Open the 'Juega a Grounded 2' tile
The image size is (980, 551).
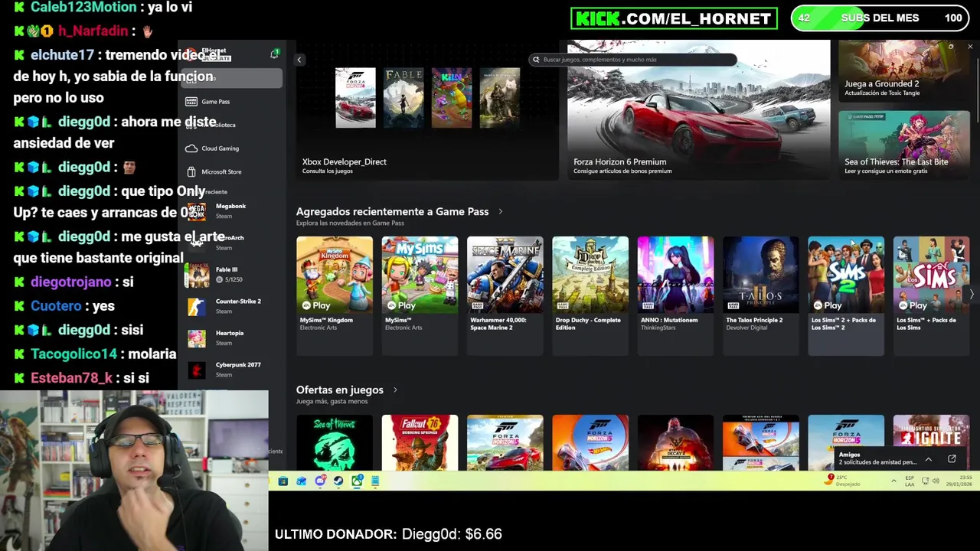(904, 70)
